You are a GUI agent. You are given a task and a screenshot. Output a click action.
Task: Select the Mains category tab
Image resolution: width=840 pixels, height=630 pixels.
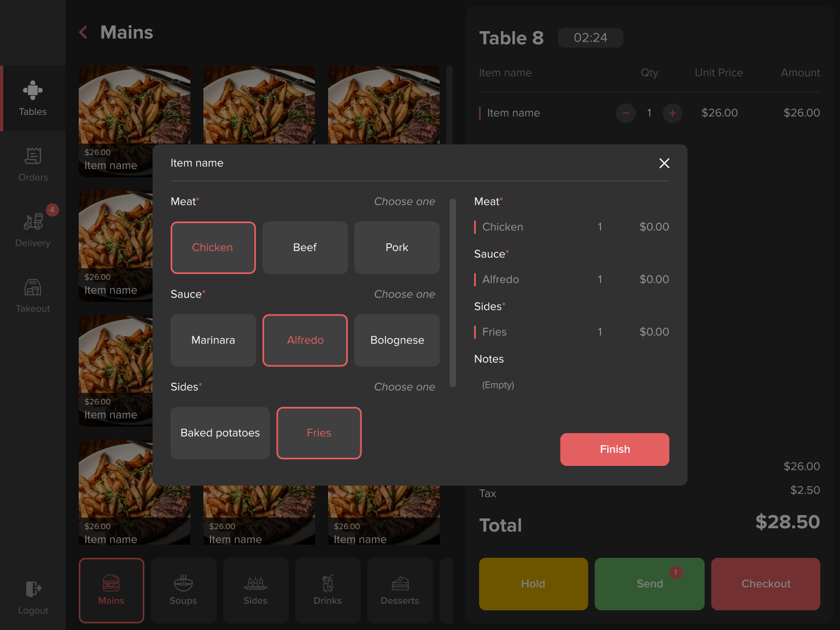point(112,590)
